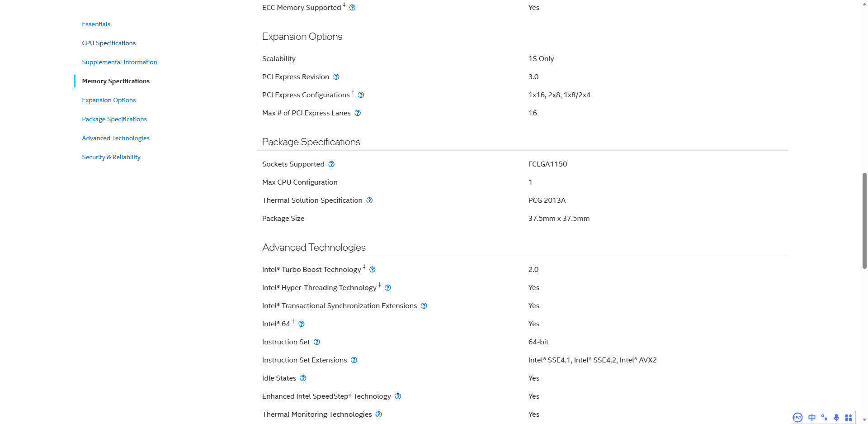Show Hyper-Threading Technology info tooltip icon

click(388, 288)
